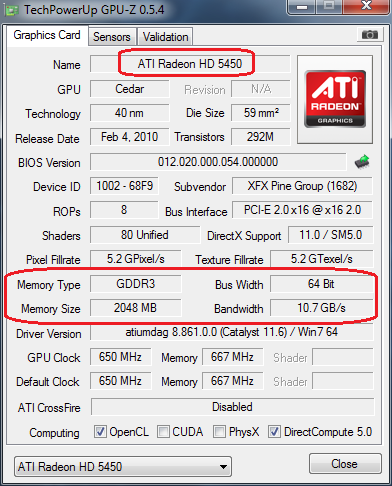Switch to the Sensors tab
This screenshot has height=486, width=392.
(112, 37)
